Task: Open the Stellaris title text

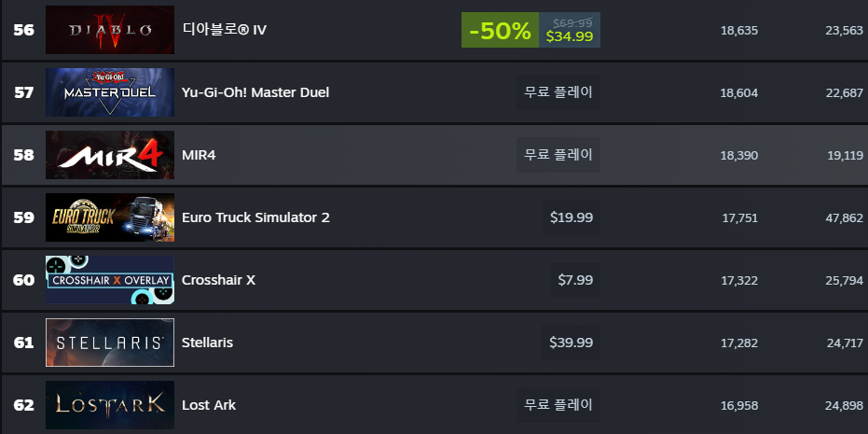Action: tap(208, 343)
